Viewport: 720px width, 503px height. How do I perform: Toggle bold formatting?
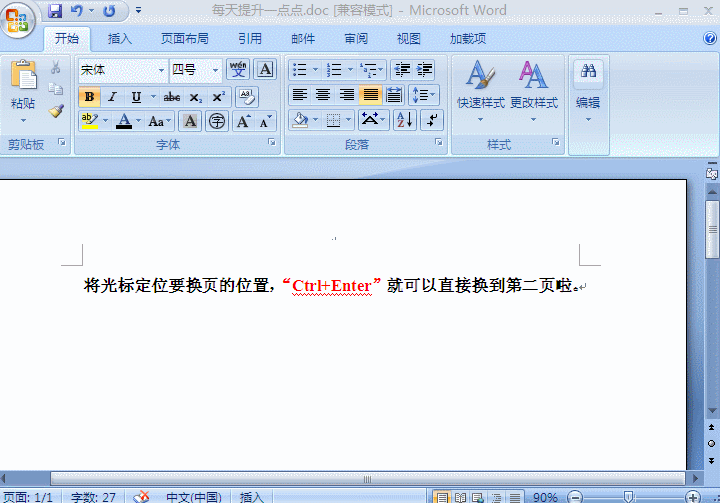tap(90, 97)
